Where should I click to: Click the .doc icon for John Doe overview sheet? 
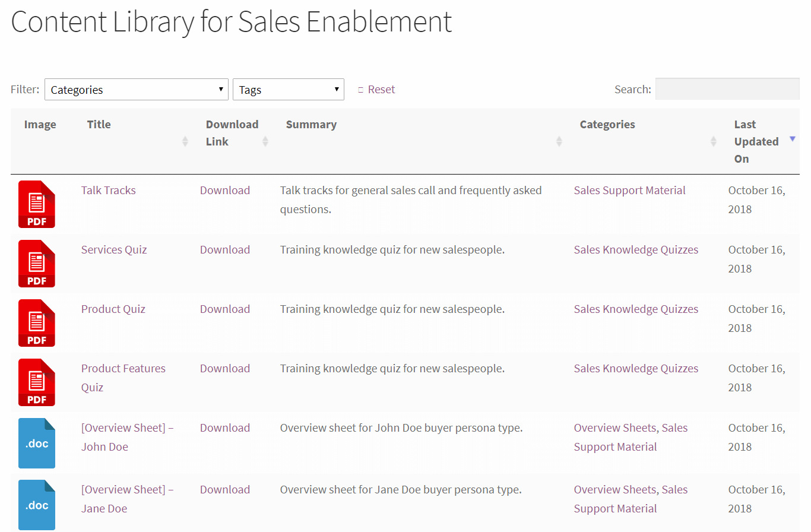[x=36, y=443]
